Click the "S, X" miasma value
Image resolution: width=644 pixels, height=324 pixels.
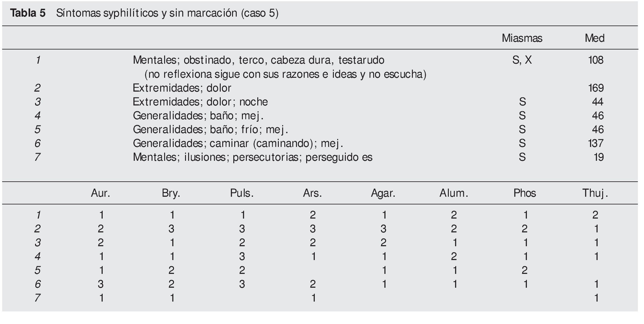522,60
